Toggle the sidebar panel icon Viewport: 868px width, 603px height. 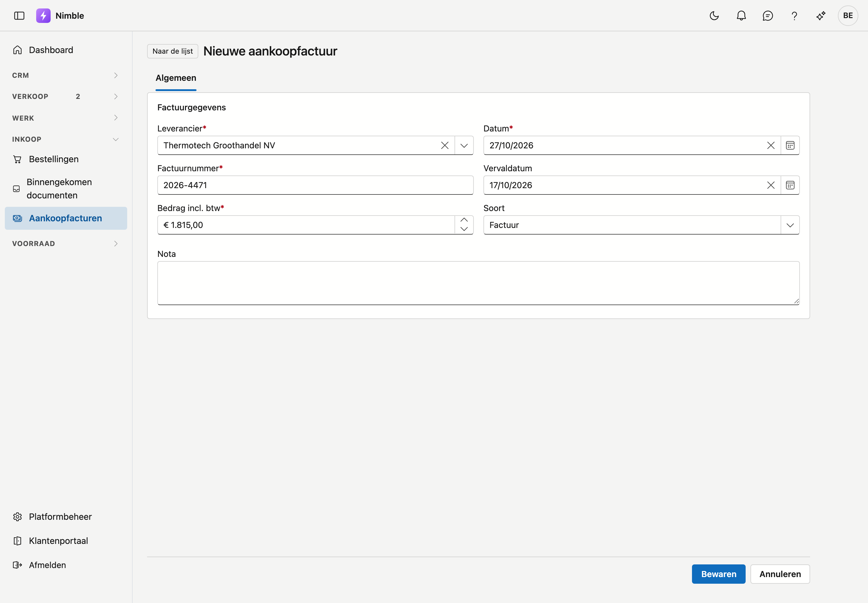click(19, 15)
